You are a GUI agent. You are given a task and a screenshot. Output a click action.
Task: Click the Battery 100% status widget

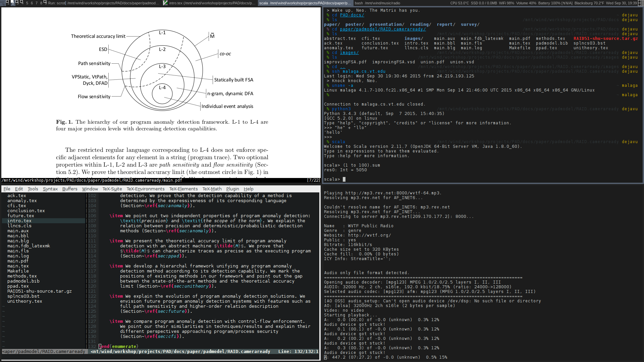(555, 3)
